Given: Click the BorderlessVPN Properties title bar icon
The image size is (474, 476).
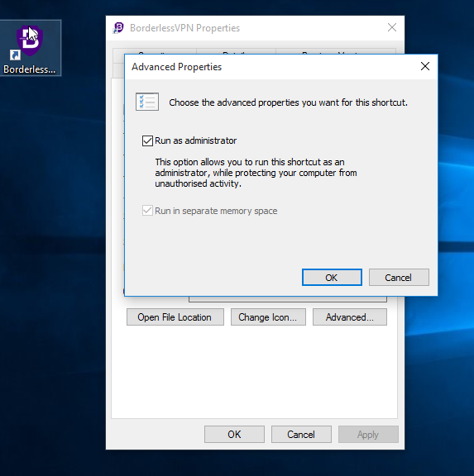Looking at the screenshot, I should (x=118, y=28).
